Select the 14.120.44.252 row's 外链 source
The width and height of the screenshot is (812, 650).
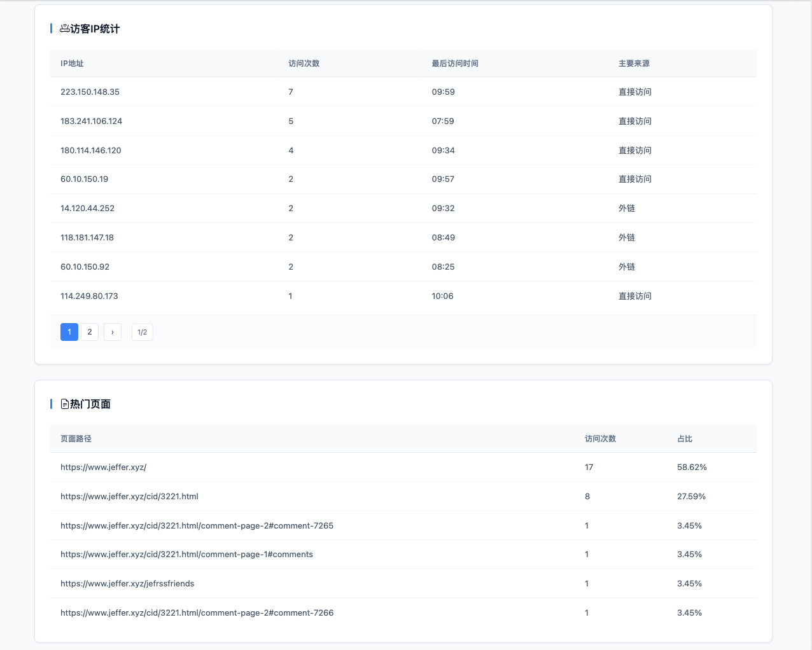pos(627,209)
